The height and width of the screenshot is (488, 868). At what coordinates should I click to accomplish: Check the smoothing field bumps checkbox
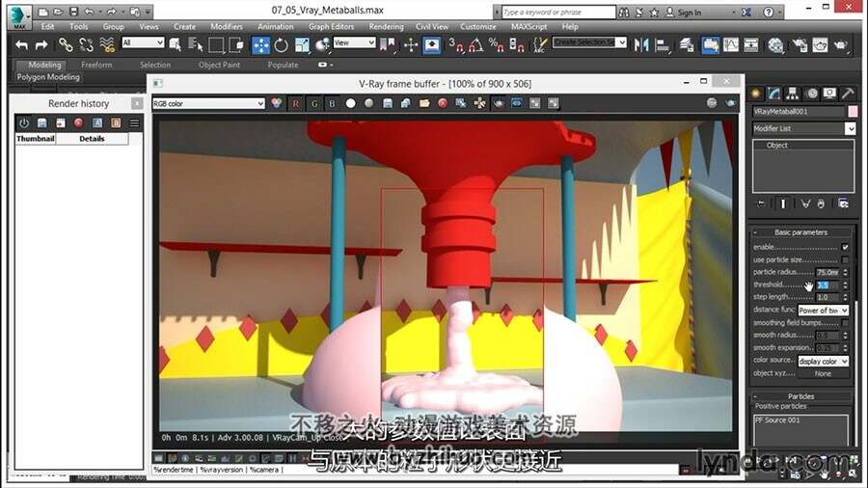pyautogui.click(x=845, y=322)
